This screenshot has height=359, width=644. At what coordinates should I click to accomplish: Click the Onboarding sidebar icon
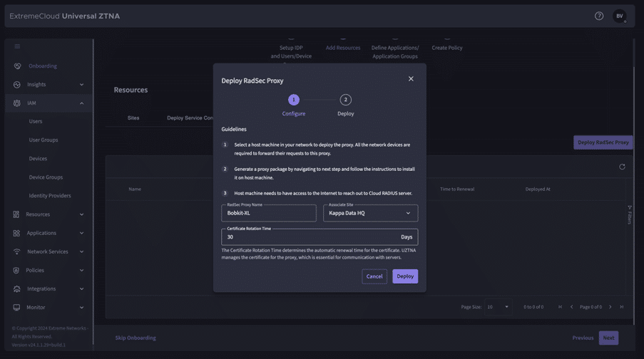click(x=17, y=66)
